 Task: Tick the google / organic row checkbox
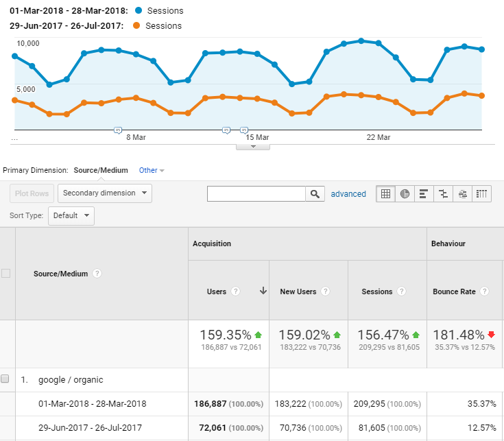pyautogui.click(x=5, y=379)
